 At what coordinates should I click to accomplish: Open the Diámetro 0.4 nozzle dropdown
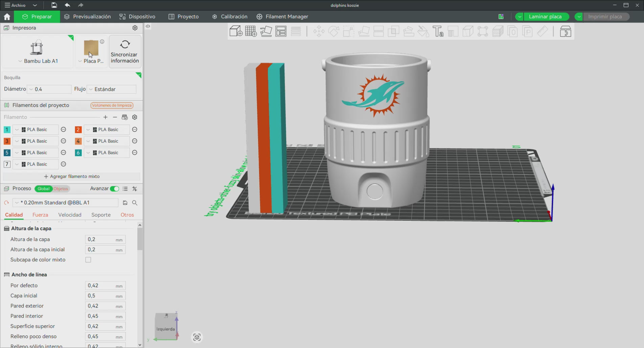pyautogui.click(x=49, y=89)
